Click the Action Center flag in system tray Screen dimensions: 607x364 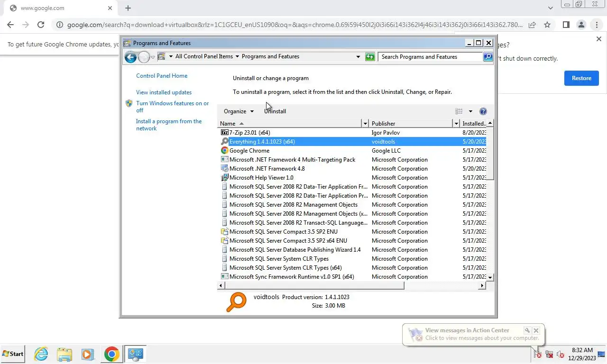(x=537, y=354)
